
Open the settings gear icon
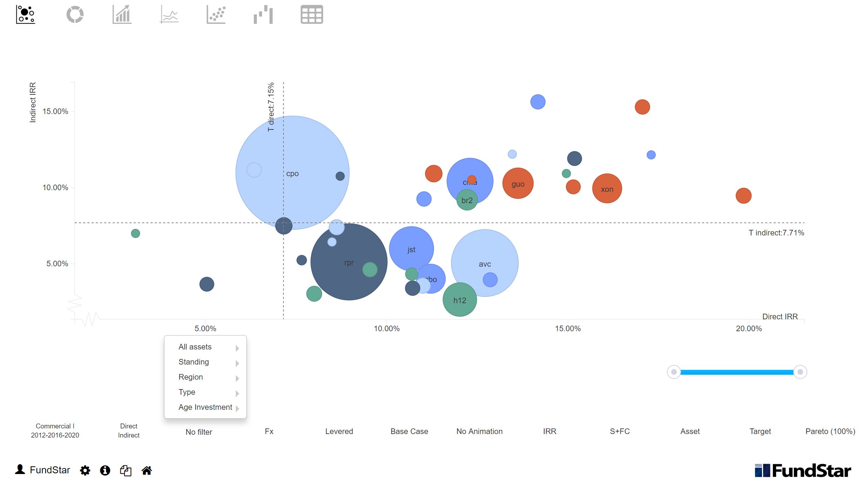[85, 471]
